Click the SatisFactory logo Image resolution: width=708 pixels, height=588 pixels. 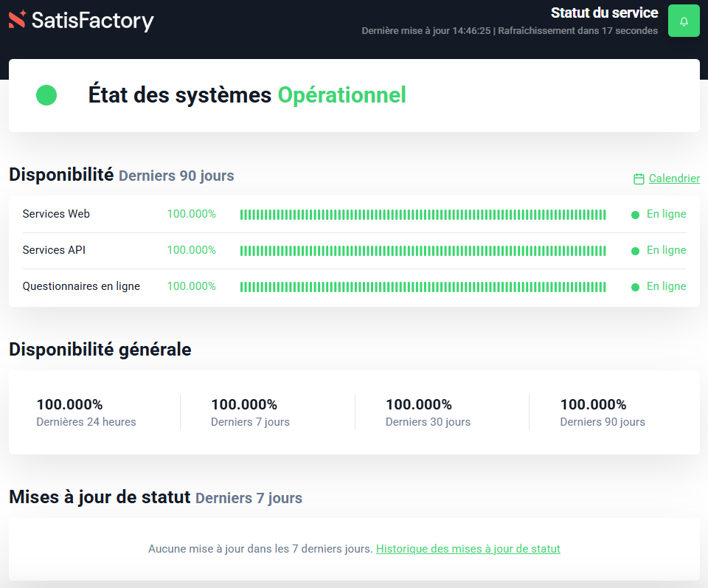coord(81,20)
